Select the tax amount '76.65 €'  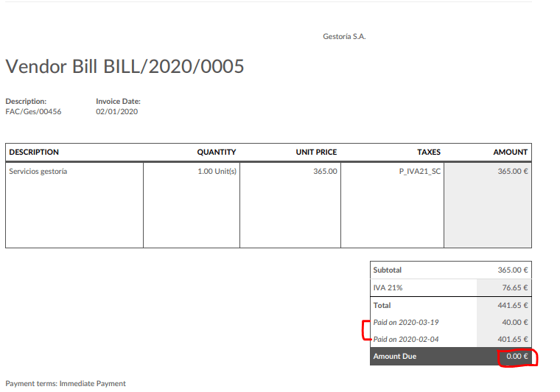(x=515, y=288)
